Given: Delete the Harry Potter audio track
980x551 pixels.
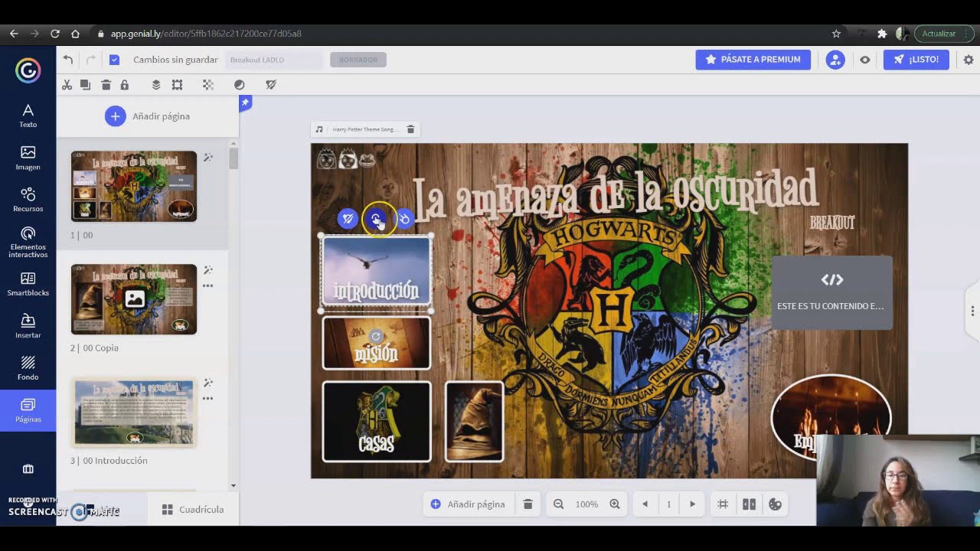Looking at the screenshot, I should coord(410,130).
